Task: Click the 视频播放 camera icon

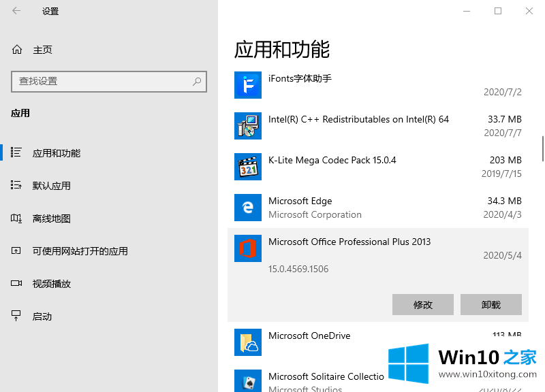Action: click(16, 283)
